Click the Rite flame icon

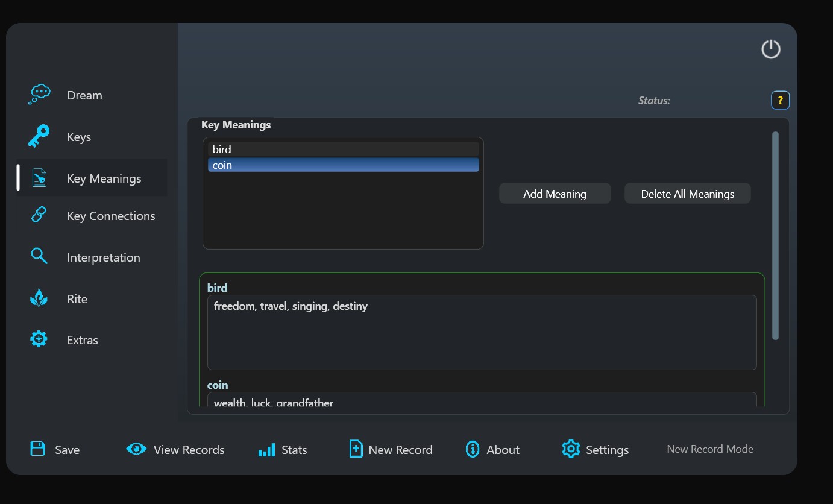coord(39,298)
